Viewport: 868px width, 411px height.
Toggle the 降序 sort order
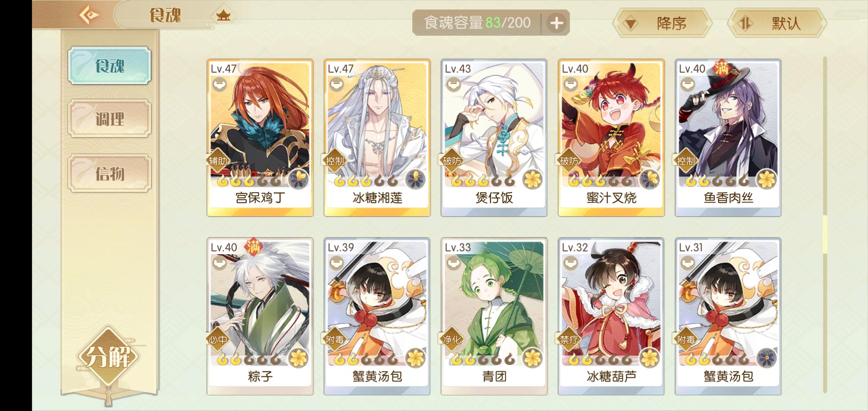[x=662, y=24]
